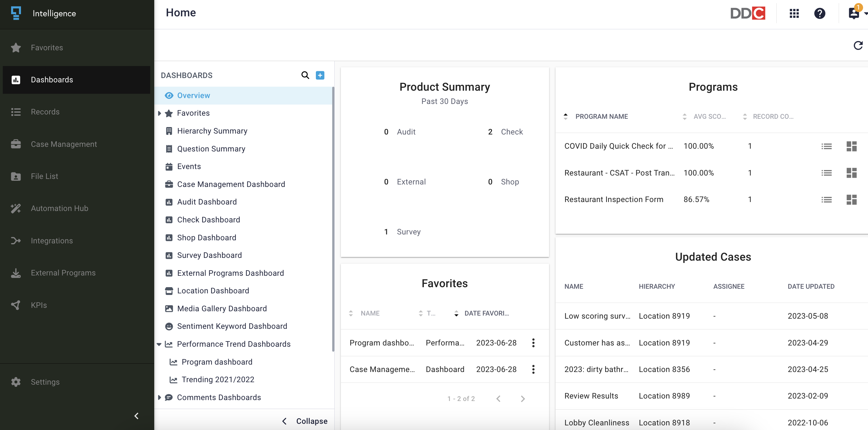This screenshot has height=430, width=868.
Task: Sort Programs table by Program Name
Action: tap(601, 117)
